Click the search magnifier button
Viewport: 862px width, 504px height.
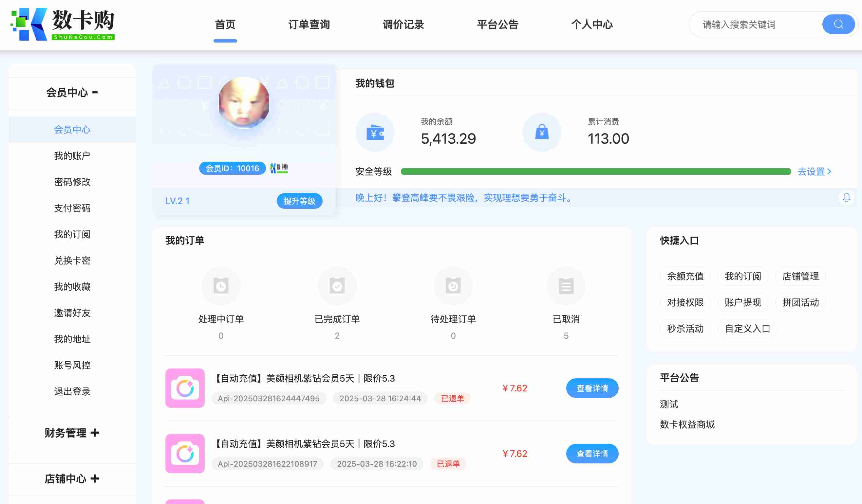click(838, 24)
